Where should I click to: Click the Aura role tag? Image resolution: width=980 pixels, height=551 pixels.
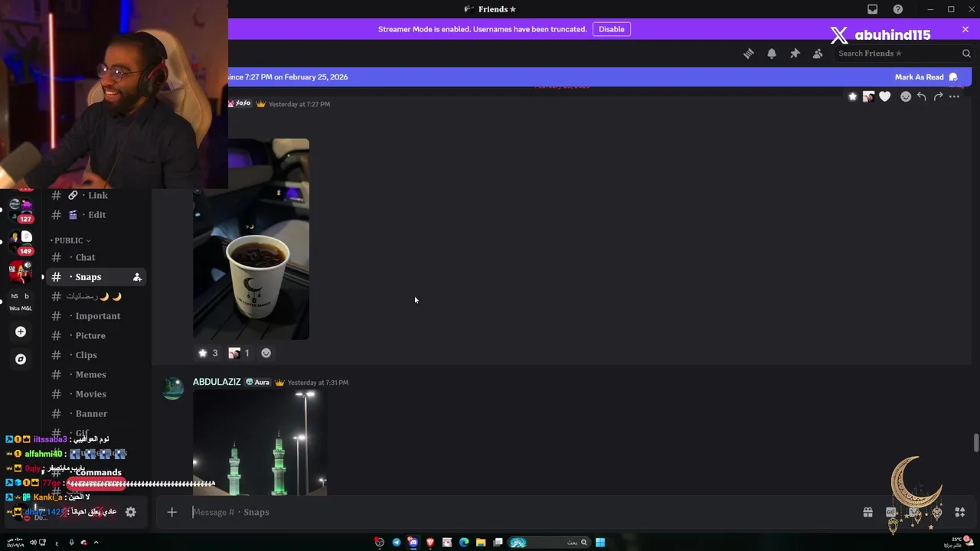coord(257,382)
